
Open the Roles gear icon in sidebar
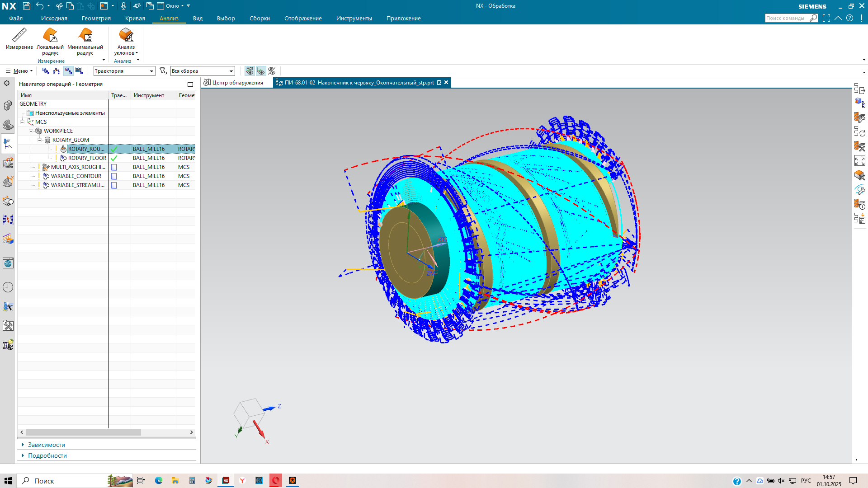[x=7, y=83]
